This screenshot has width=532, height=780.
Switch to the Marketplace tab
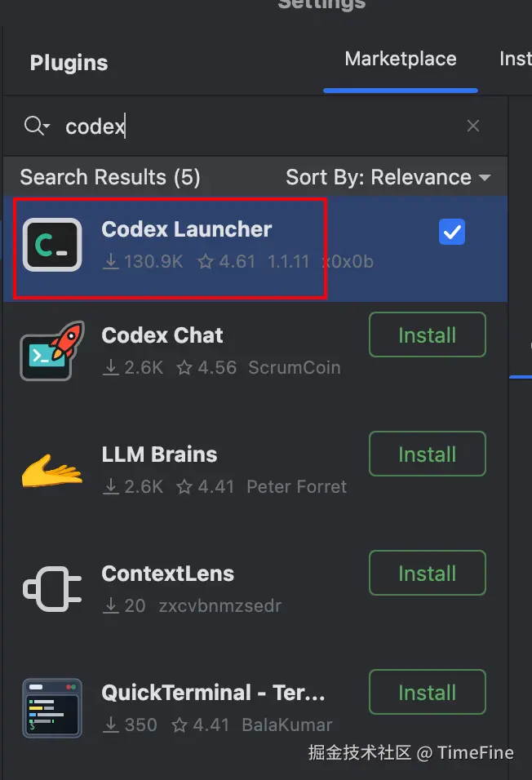click(401, 60)
